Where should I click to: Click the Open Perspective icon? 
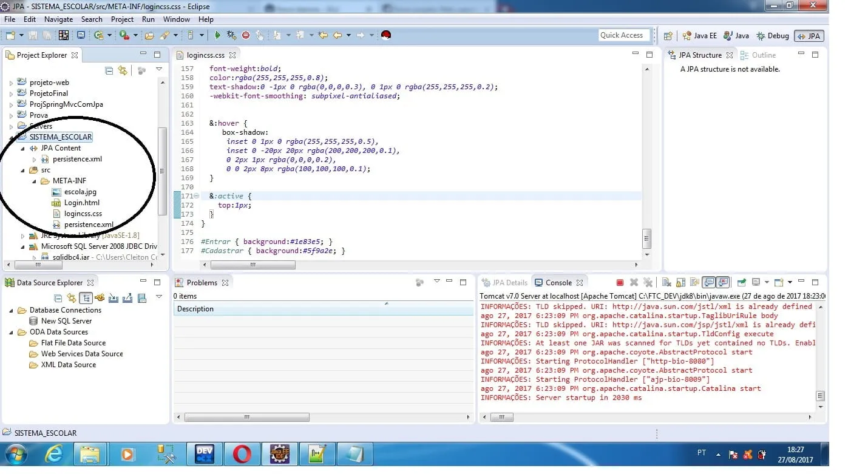pos(668,36)
